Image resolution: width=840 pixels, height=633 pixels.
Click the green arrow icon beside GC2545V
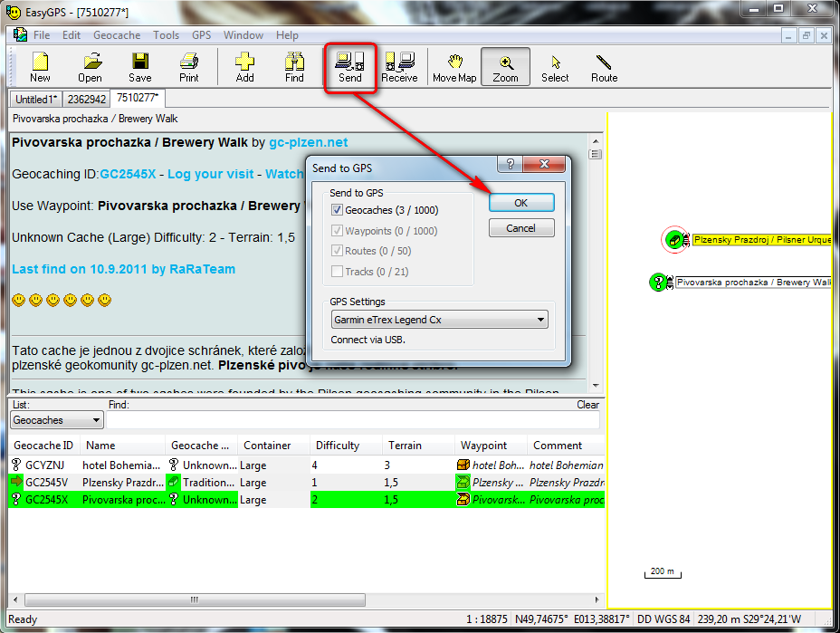click(16, 482)
